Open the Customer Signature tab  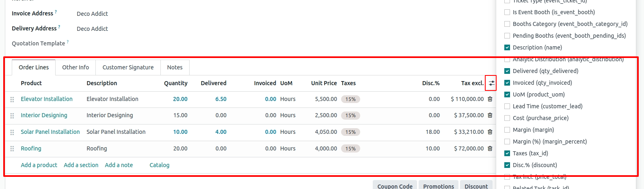tap(128, 67)
